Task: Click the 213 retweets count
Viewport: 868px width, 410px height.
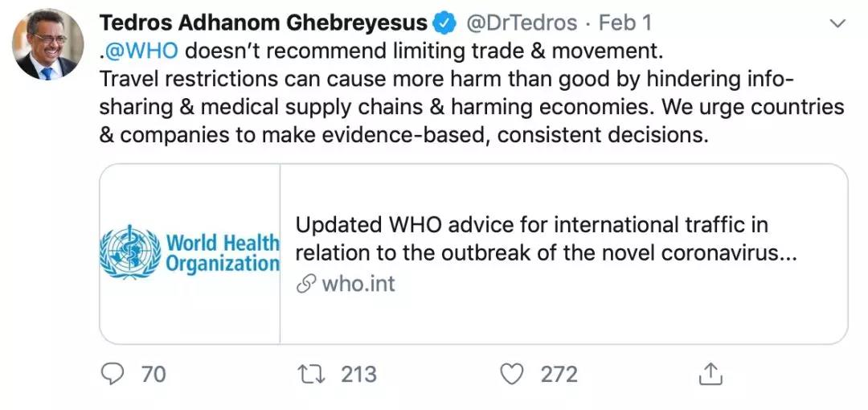Action: tap(358, 375)
